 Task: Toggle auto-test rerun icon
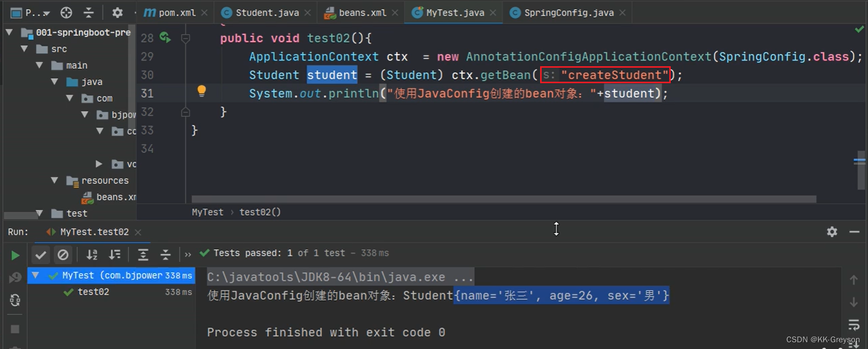(x=15, y=300)
